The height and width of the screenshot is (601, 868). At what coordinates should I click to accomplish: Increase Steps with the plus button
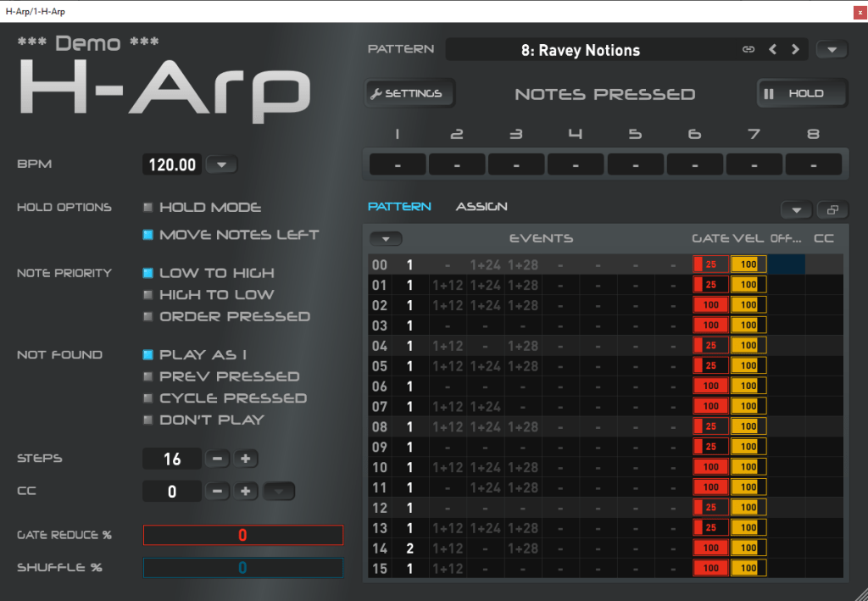tap(246, 459)
